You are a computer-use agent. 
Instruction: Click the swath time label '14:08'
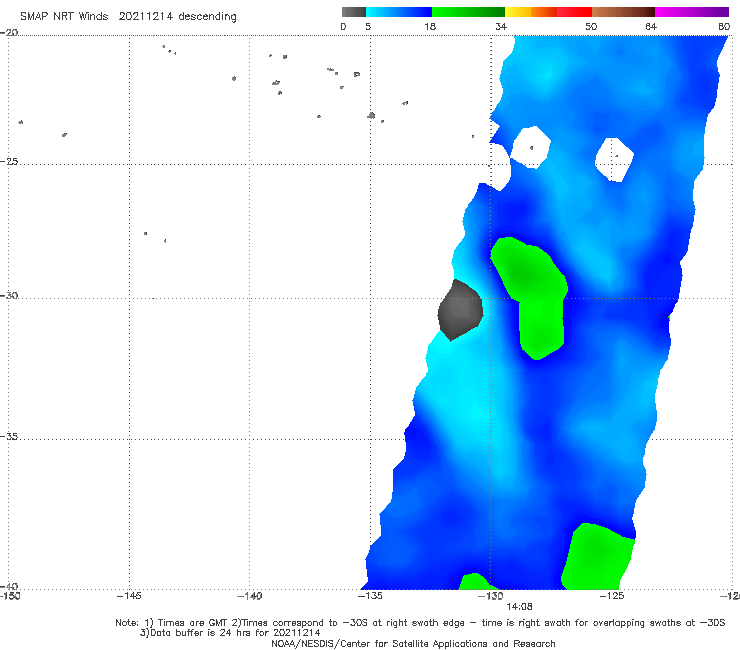tap(519, 607)
